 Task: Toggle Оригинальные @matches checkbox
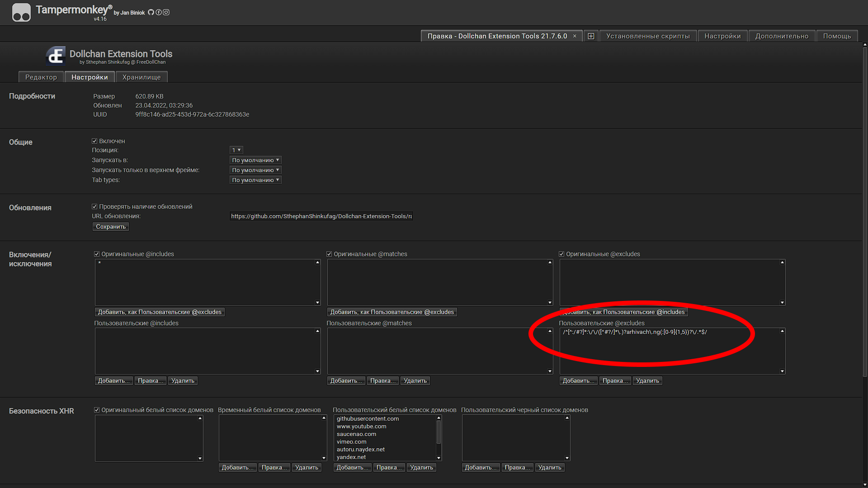pos(329,254)
